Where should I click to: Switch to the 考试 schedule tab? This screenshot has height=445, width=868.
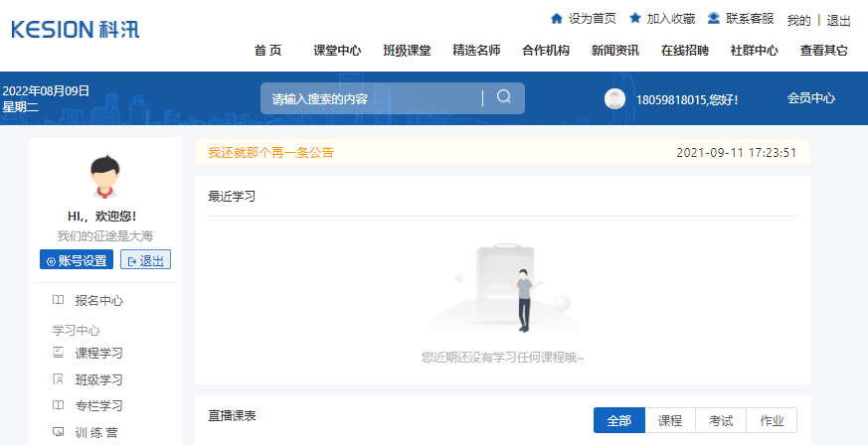point(721,420)
